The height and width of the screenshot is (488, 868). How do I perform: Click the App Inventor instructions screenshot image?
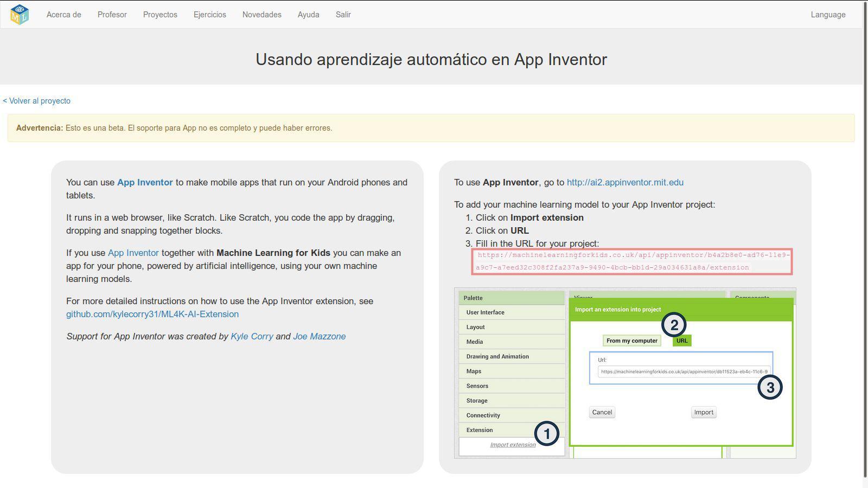pos(625,373)
